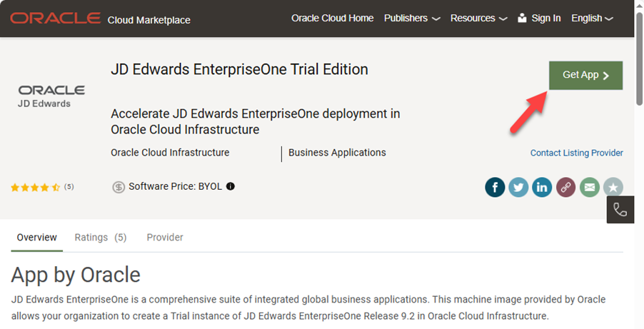Click Sign In
Image resolution: width=644 pixels, height=329 pixels.
point(546,19)
